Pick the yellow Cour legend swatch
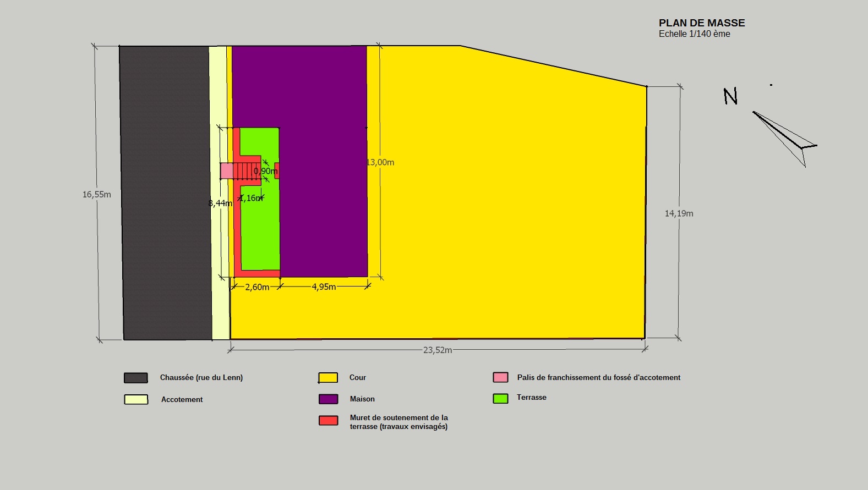Image resolution: width=868 pixels, height=490 pixels. tap(328, 378)
